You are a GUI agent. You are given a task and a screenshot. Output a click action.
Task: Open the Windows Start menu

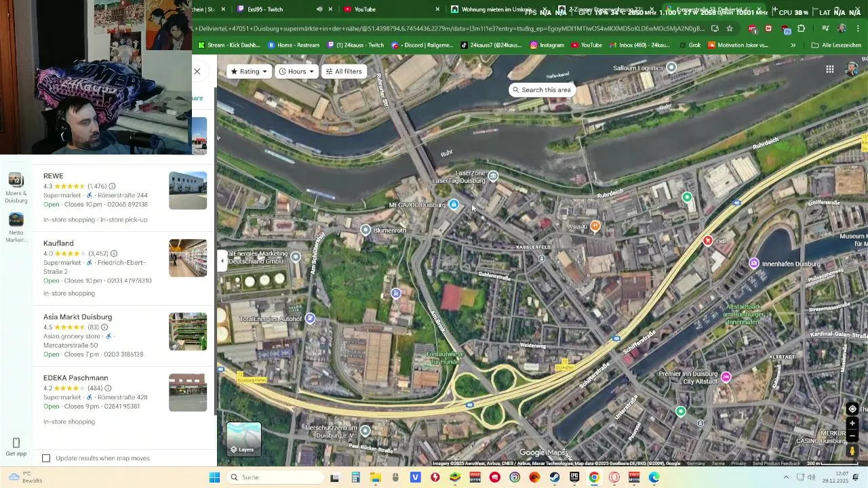214,477
